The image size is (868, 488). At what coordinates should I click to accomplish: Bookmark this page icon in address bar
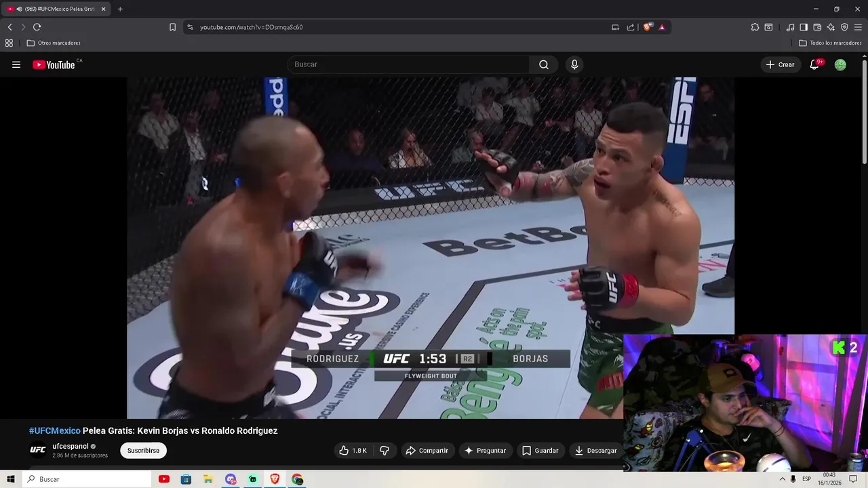tap(172, 27)
